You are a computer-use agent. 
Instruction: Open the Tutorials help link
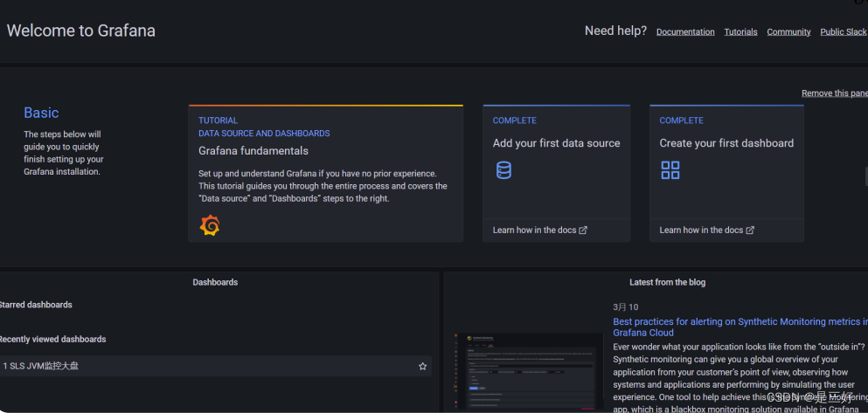pos(740,32)
